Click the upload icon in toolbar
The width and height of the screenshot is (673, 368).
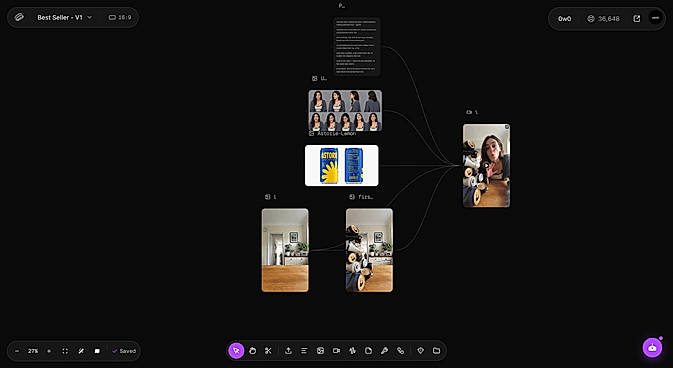288,351
